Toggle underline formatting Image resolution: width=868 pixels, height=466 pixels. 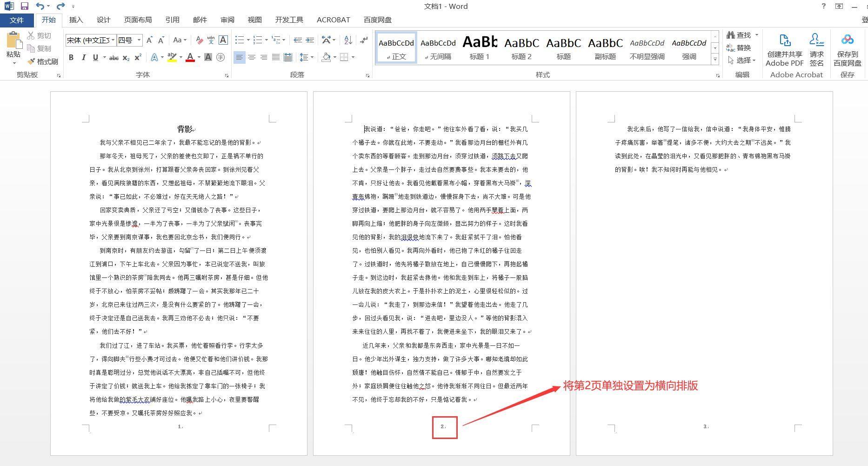coord(95,57)
